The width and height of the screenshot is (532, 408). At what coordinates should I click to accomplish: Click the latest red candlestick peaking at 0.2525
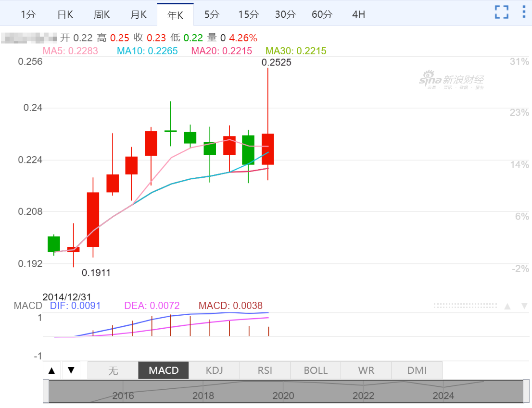(x=268, y=149)
